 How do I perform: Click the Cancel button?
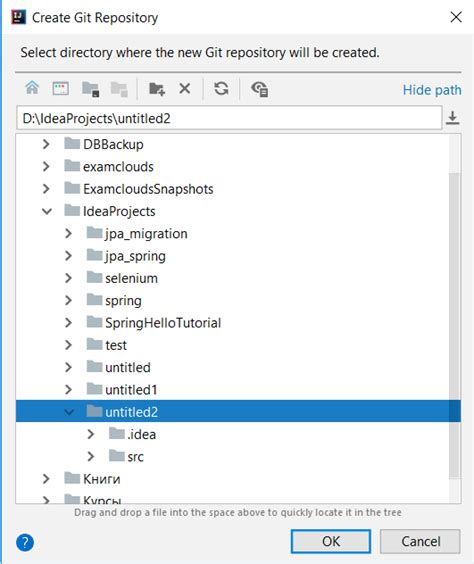click(420, 541)
